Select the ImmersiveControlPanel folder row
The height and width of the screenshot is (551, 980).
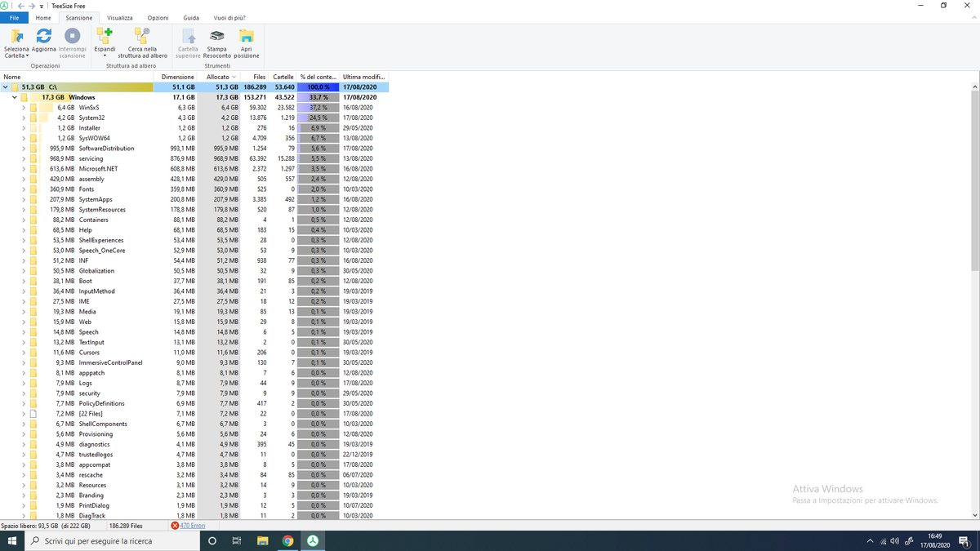[194, 362]
